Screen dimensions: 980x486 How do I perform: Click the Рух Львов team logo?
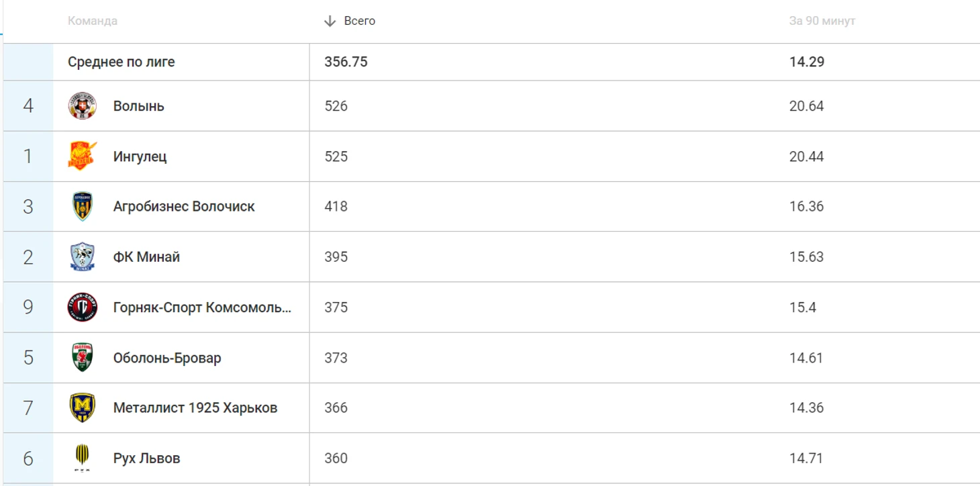click(x=83, y=458)
